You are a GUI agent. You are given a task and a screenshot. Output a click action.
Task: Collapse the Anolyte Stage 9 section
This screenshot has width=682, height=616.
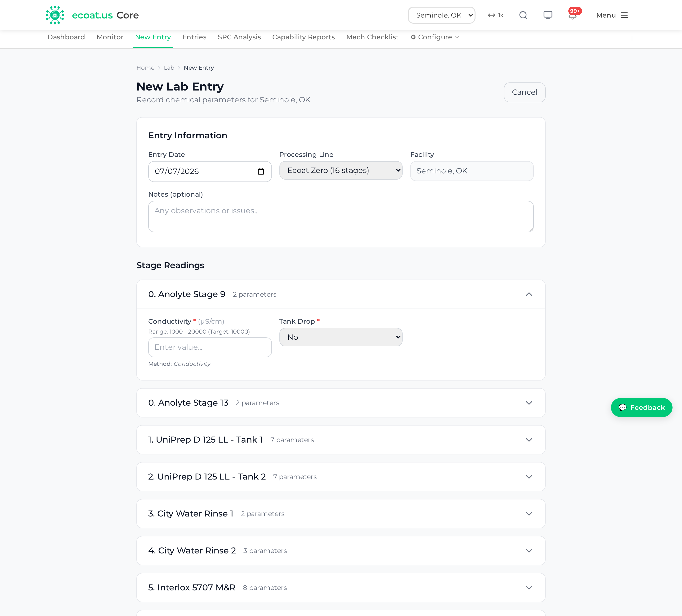(x=529, y=294)
